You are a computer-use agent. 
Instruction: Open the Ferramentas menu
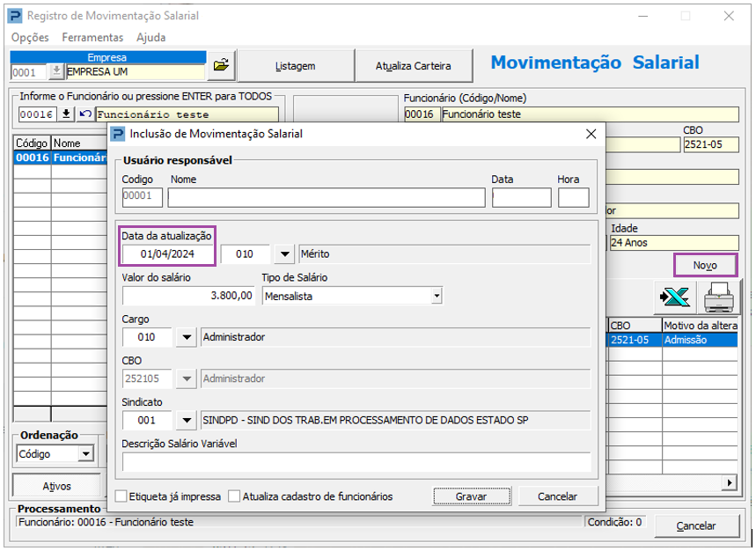pyautogui.click(x=92, y=38)
